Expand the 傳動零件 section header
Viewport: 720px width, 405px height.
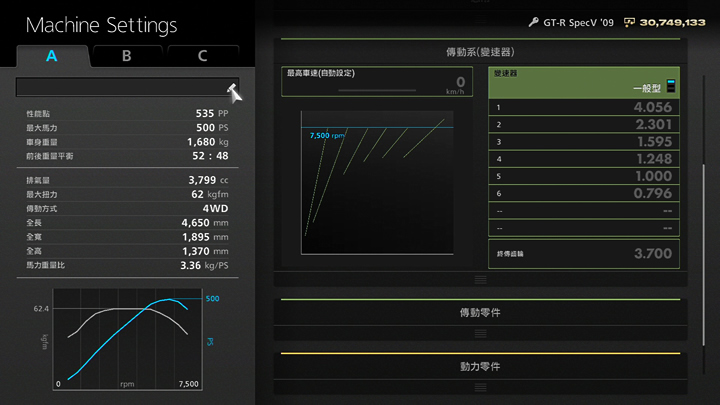click(x=480, y=313)
